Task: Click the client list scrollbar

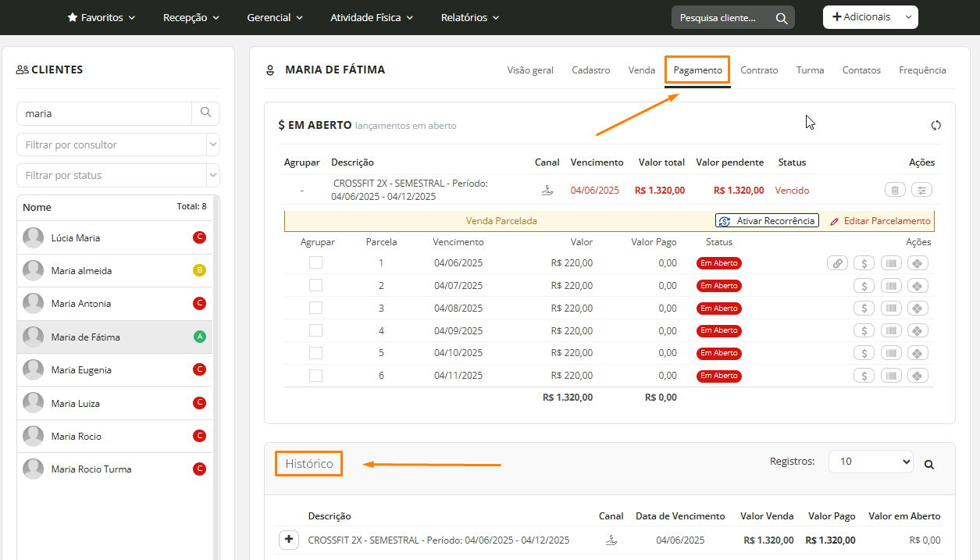Action: pyautogui.click(x=216, y=378)
